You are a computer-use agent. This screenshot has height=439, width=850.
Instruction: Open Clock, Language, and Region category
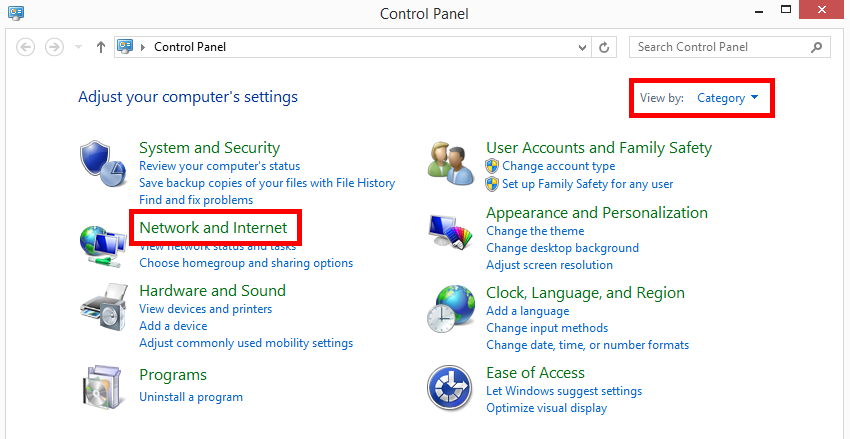[x=585, y=293]
